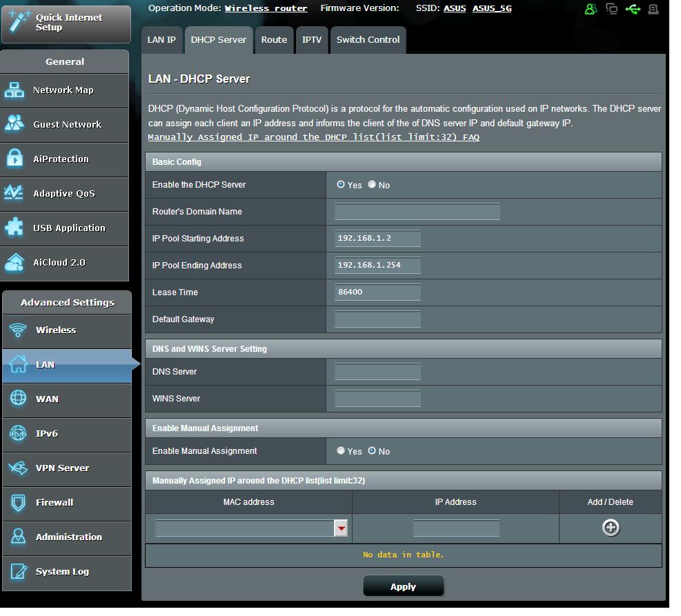
Task: Click the Lease Time field
Action: point(379,293)
